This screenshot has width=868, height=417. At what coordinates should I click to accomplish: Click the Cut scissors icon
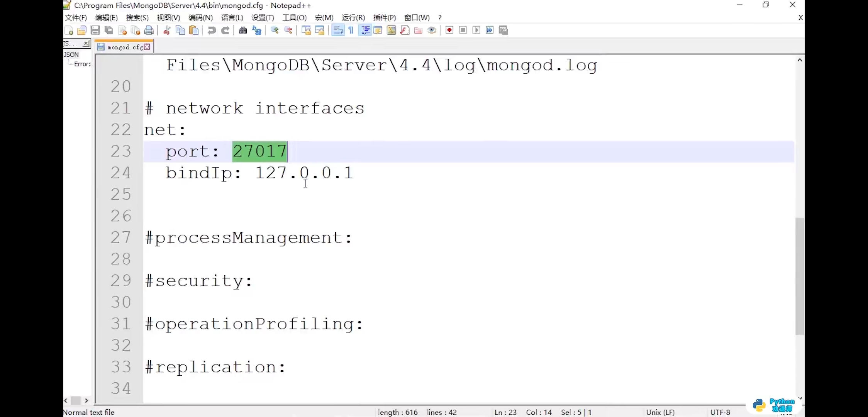pyautogui.click(x=167, y=30)
